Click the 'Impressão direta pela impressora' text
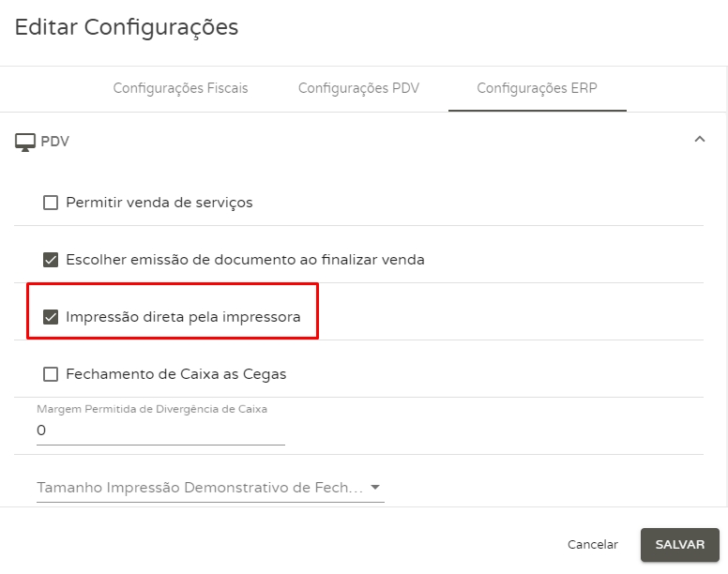Viewport: 728px width, 574px height. [x=183, y=317]
